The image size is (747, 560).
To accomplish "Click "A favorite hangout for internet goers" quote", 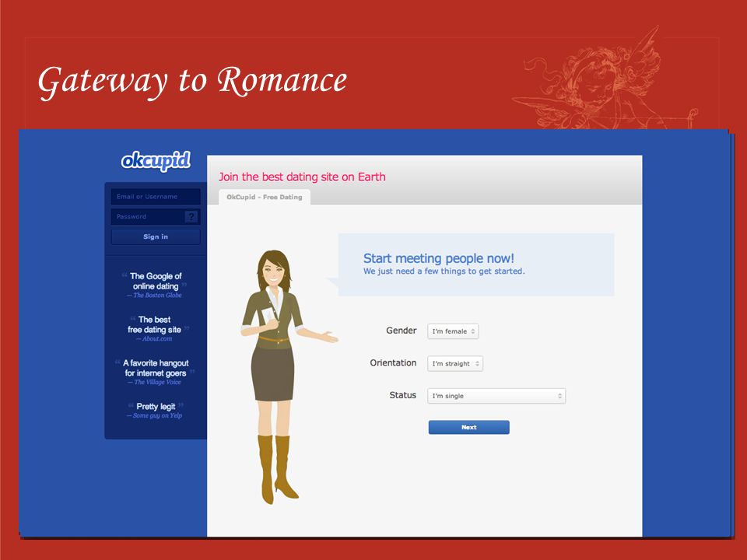I will click(156, 368).
